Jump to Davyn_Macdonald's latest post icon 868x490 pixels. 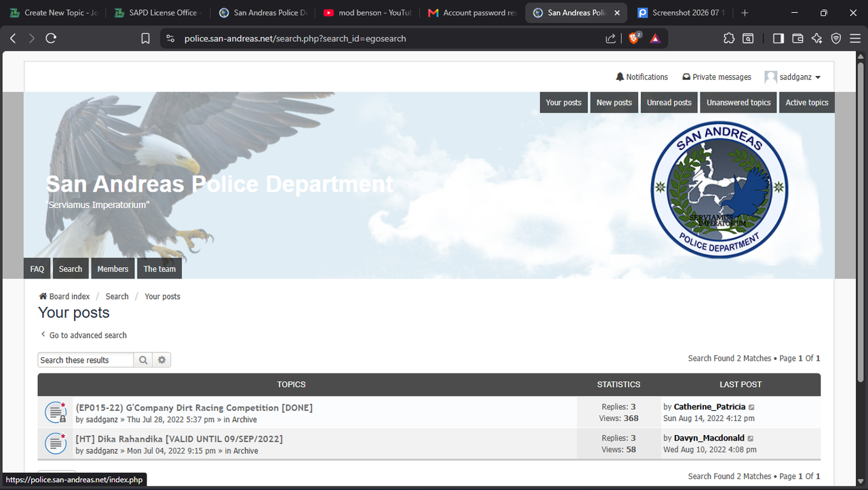tap(751, 438)
